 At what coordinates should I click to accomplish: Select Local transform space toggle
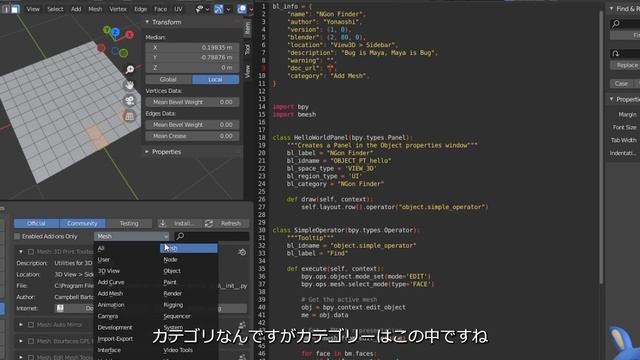(x=216, y=79)
